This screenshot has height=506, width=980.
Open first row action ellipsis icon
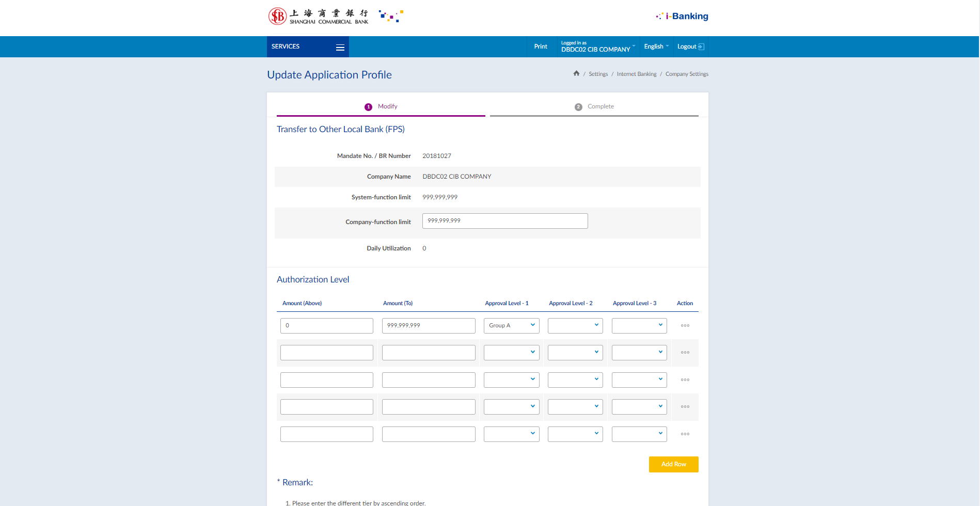click(x=685, y=326)
